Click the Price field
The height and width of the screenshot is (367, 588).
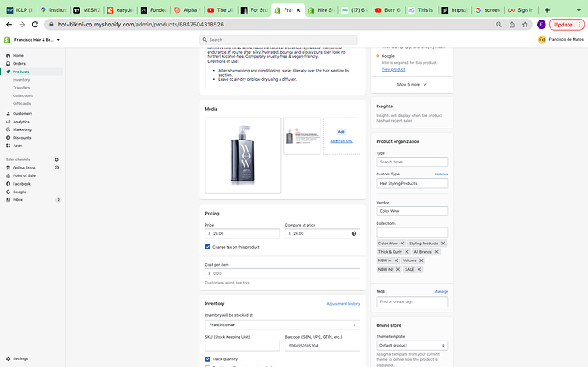pos(242,233)
